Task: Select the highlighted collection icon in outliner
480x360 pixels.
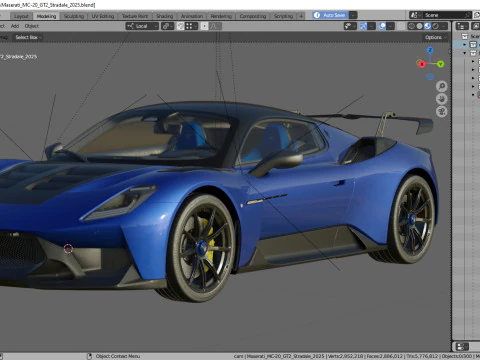Action: (x=473, y=45)
